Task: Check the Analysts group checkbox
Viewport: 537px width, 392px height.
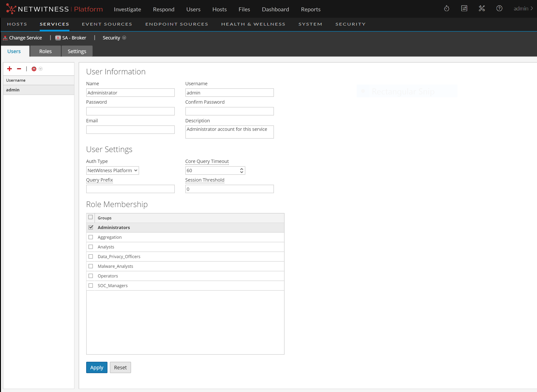Action: point(91,247)
